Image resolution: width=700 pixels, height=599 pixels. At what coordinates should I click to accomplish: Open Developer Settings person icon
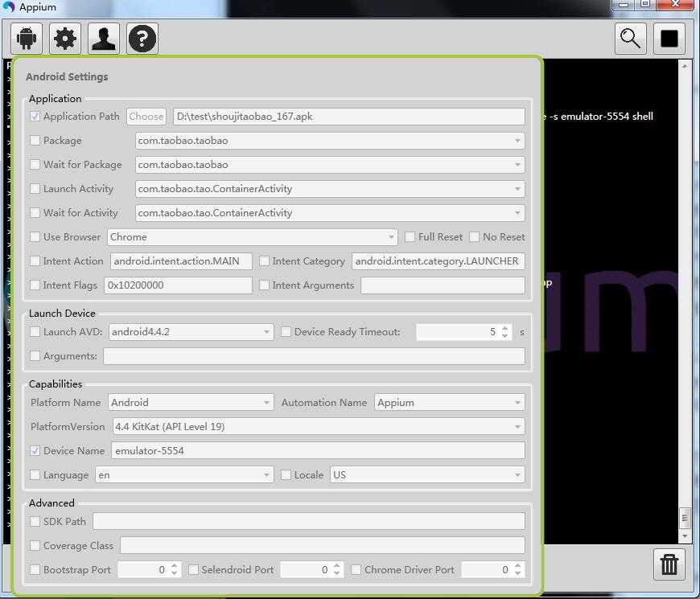pyautogui.click(x=104, y=39)
